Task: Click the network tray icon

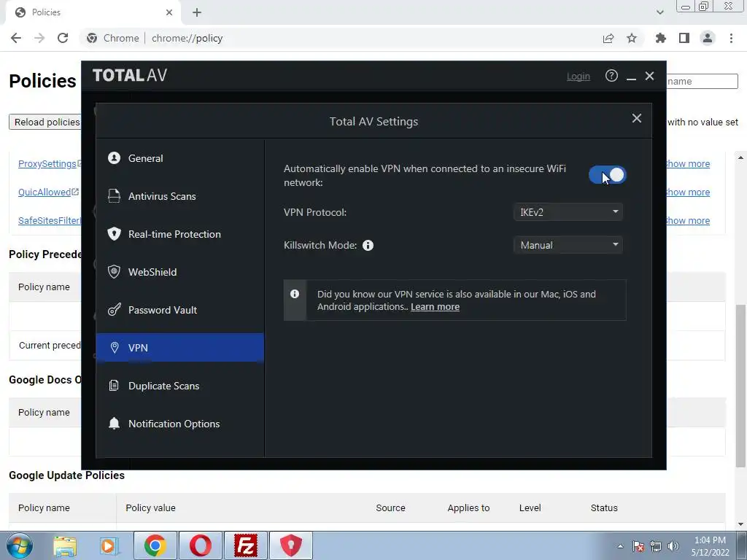Action: click(656, 547)
